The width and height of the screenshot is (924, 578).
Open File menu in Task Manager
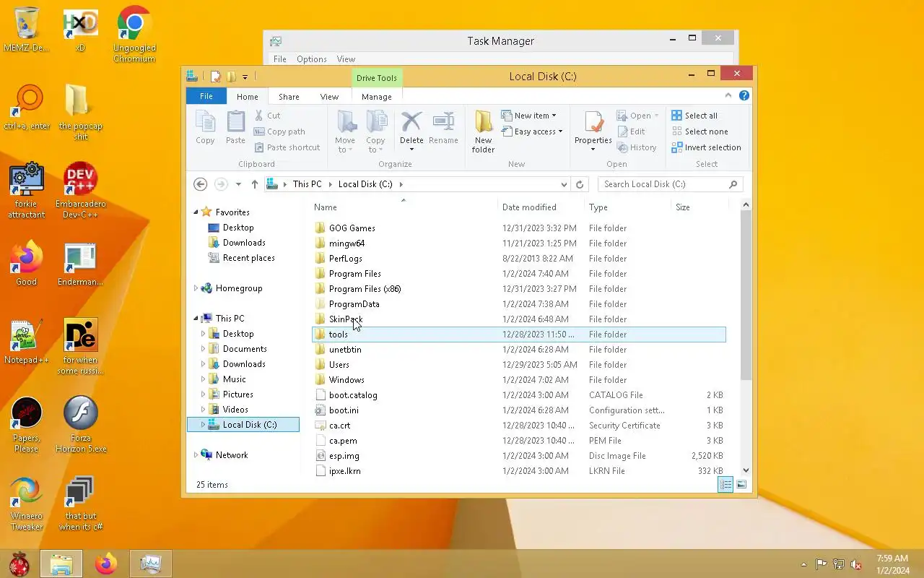click(280, 59)
